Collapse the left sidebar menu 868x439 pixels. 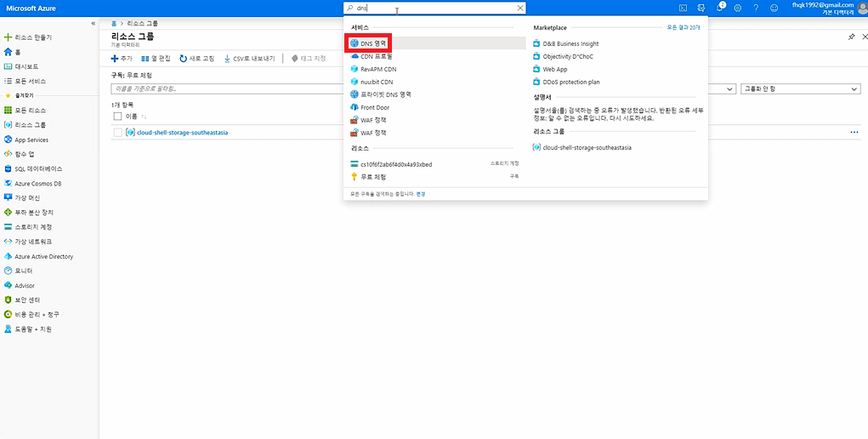pyautogui.click(x=93, y=23)
